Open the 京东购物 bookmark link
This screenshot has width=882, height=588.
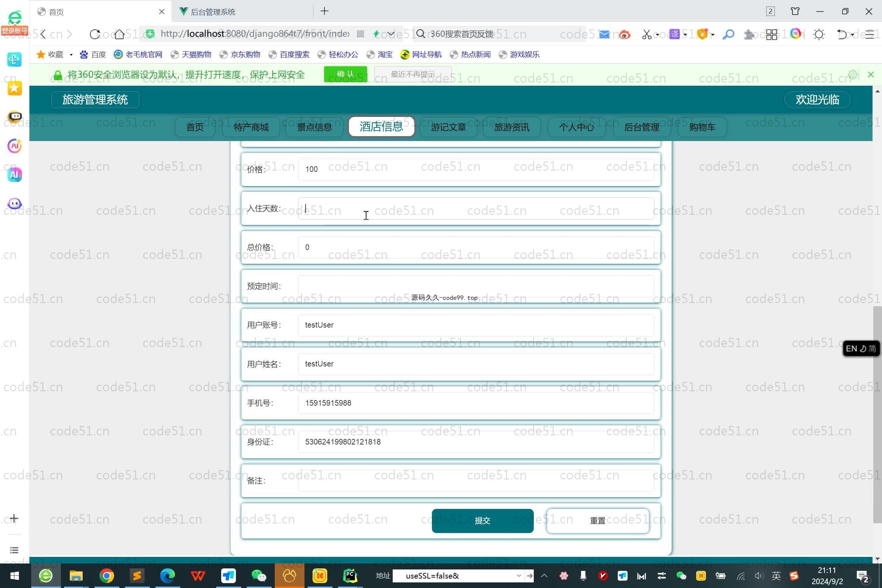tap(240, 55)
